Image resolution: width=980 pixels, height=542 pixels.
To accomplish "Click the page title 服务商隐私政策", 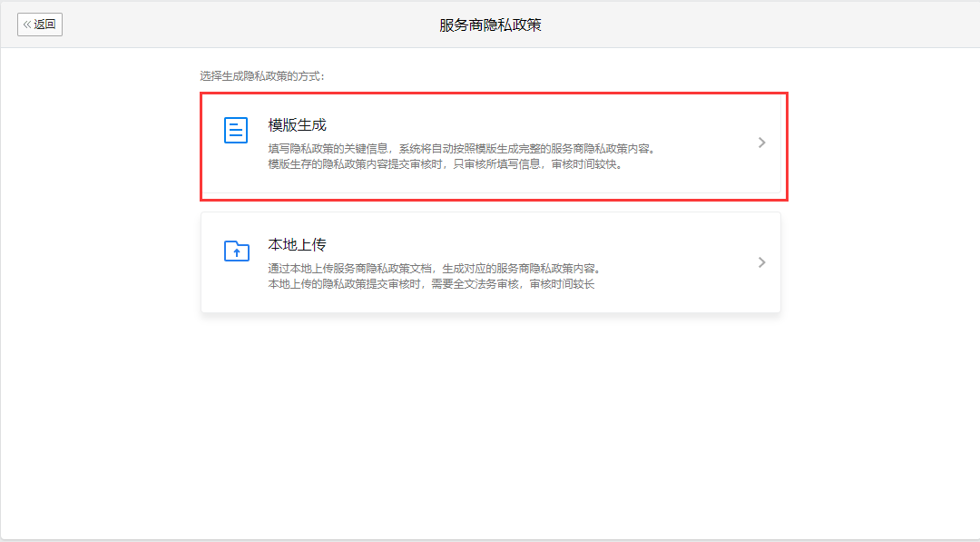I will [x=490, y=25].
